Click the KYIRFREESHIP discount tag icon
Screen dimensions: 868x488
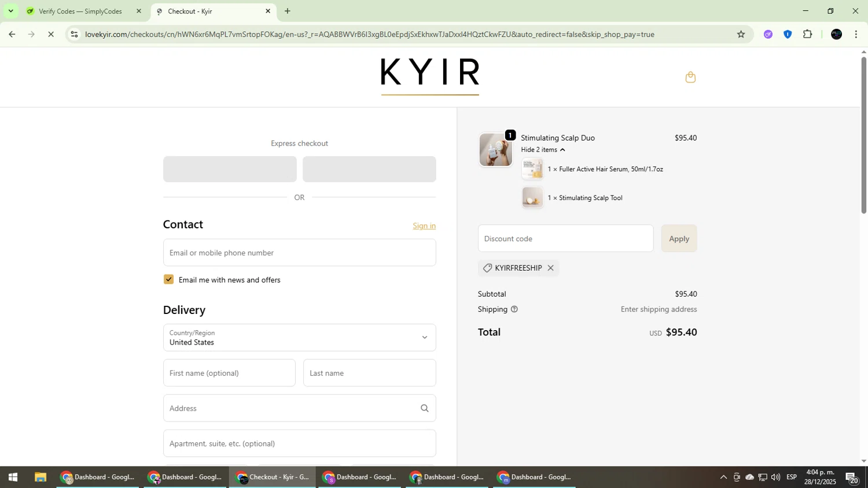pyautogui.click(x=487, y=268)
